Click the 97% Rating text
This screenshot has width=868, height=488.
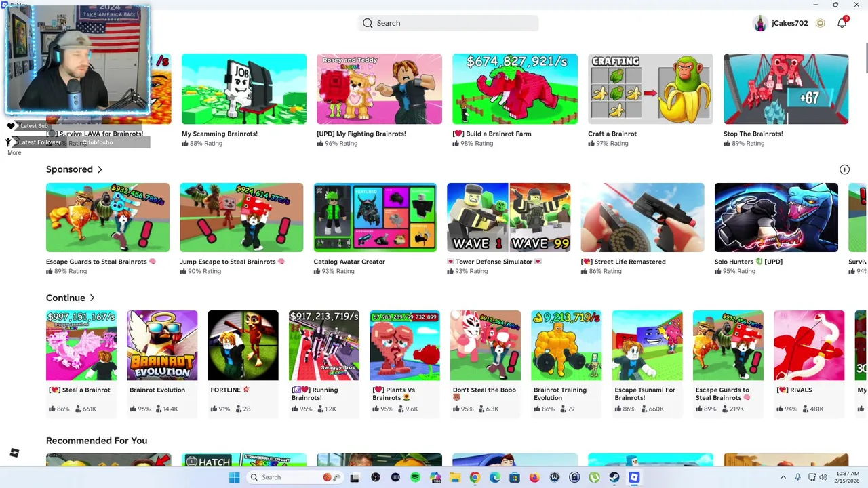(x=612, y=144)
